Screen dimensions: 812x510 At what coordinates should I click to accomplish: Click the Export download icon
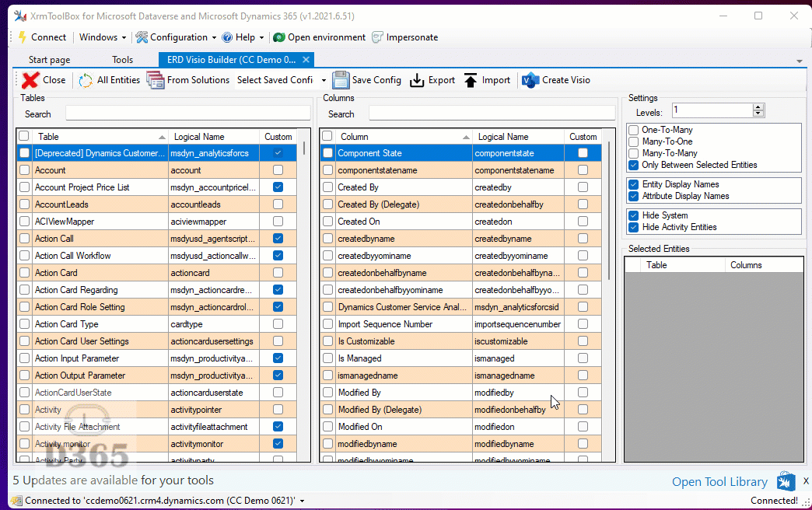(x=417, y=80)
